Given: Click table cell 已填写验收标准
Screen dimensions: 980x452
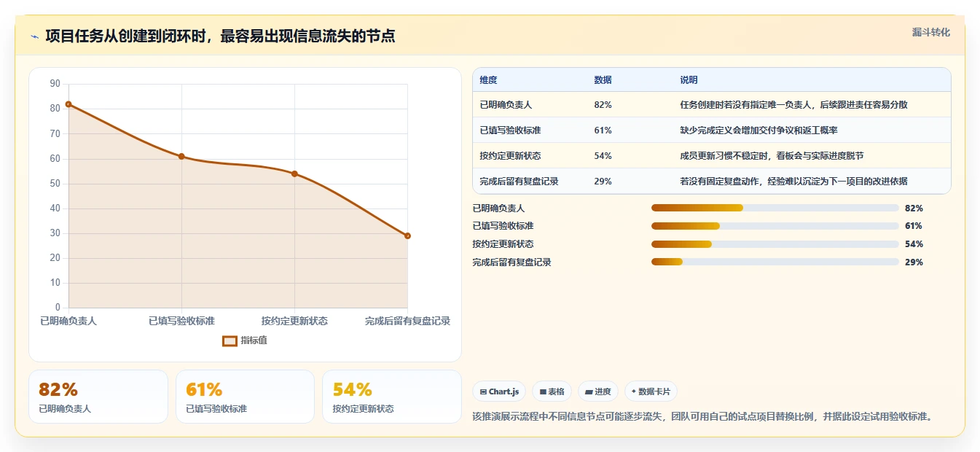Looking at the screenshot, I should coord(510,130).
